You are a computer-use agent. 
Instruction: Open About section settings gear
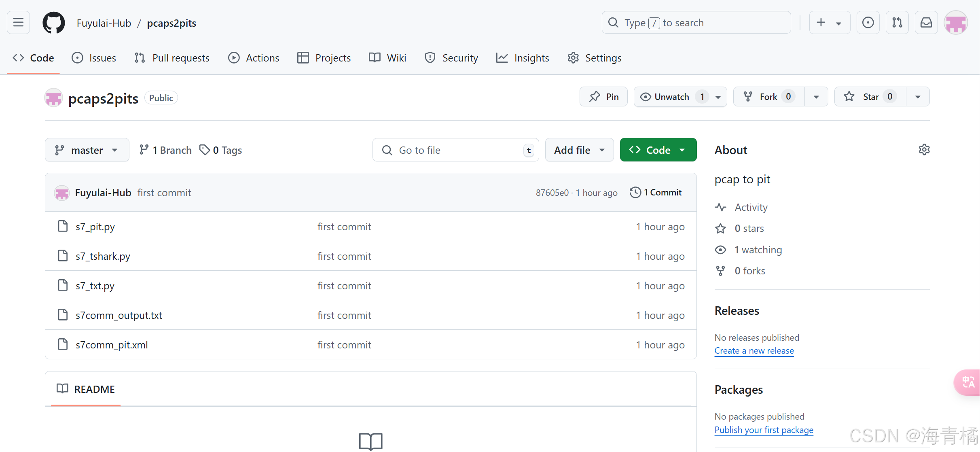[924, 150]
